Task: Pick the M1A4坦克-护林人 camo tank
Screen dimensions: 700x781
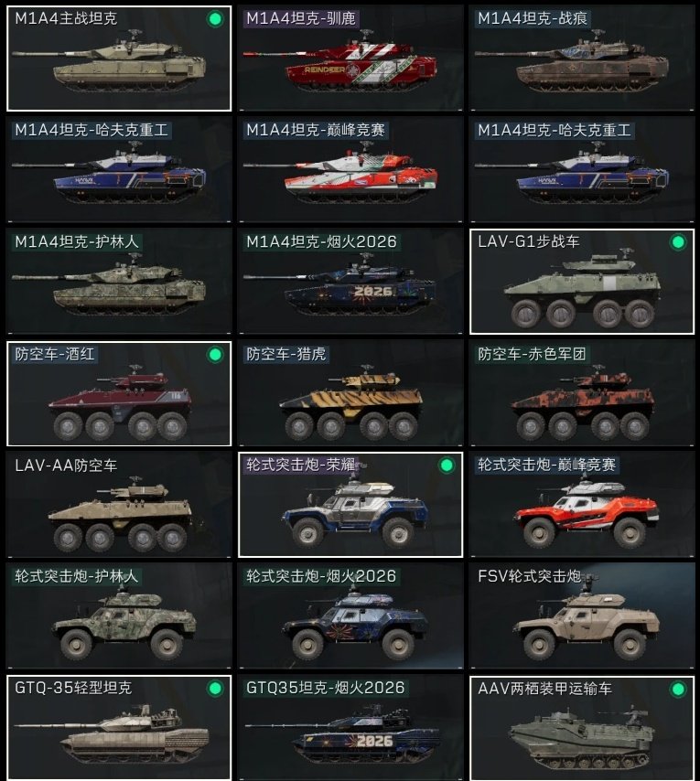Action: [119, 282]
